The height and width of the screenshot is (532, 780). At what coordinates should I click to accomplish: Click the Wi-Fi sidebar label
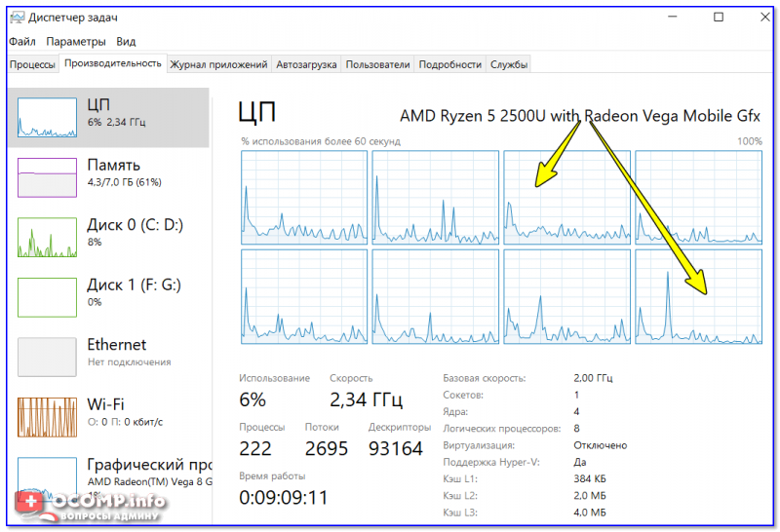pyautogui.click(x=105, y=404)
